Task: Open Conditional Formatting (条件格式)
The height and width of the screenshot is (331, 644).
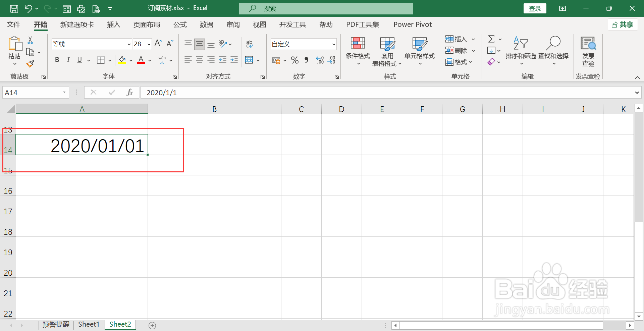Action: [x=358, y=51]
